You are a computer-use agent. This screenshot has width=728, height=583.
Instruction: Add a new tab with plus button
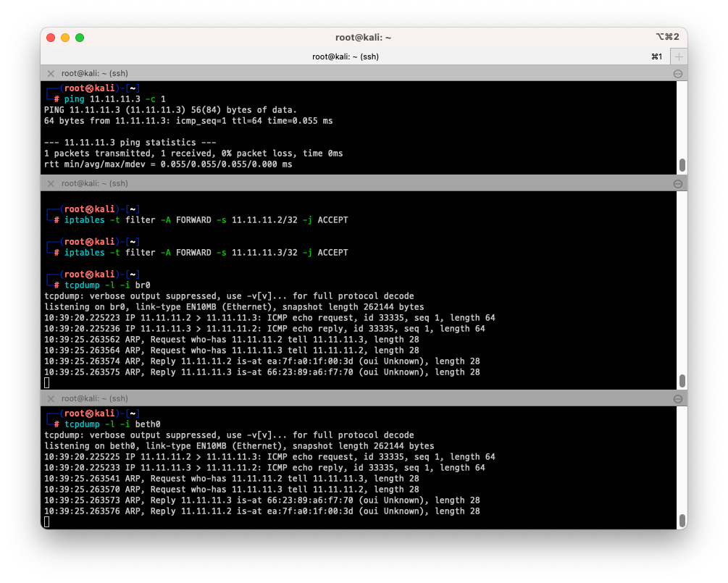click(679, 56)
